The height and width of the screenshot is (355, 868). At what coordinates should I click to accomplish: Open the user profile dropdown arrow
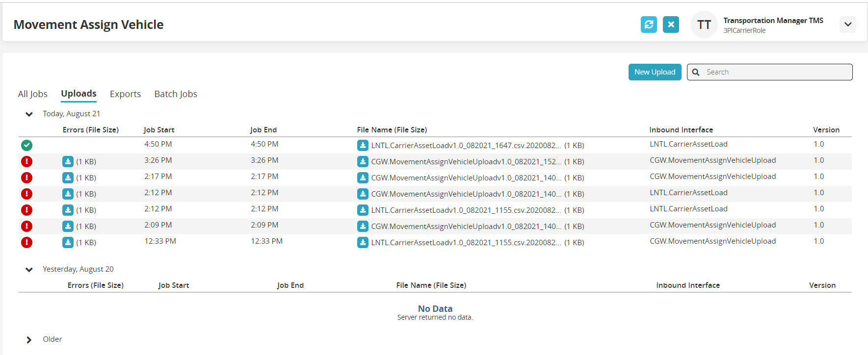click(847, 25)
